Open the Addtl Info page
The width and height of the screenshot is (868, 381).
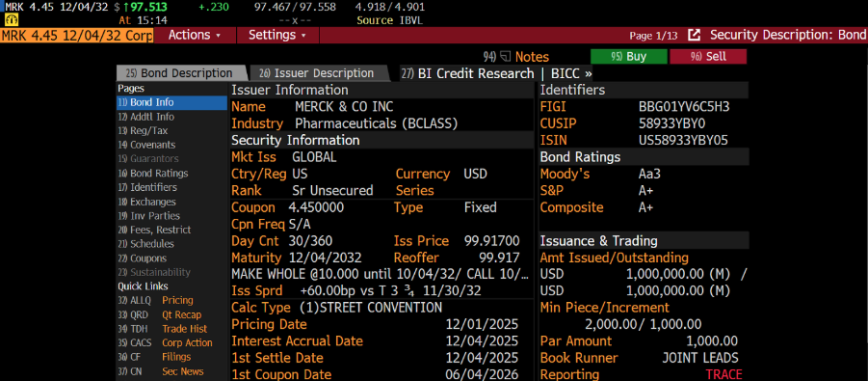(146, 117)
